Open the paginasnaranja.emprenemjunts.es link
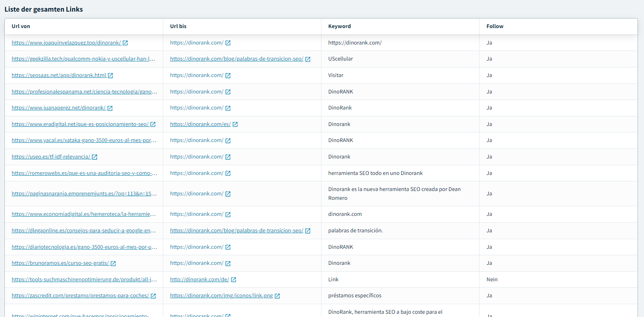This screenshot has height=317, width=644. pos(84,194)
